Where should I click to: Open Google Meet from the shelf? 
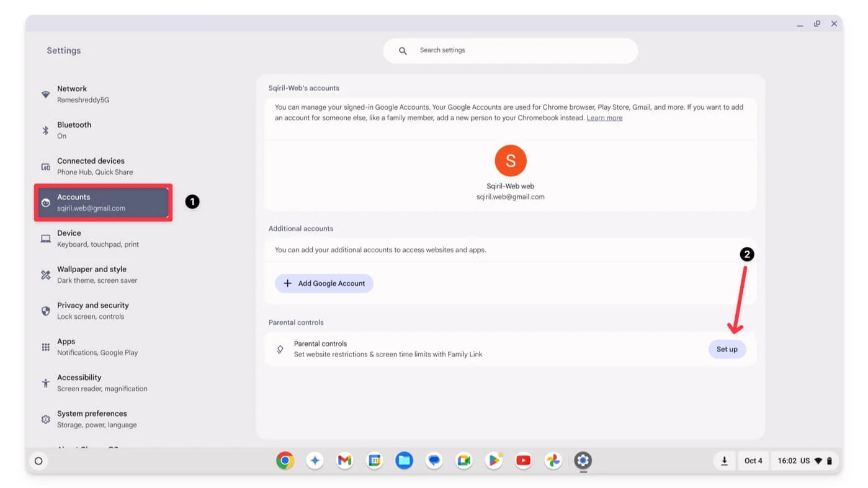coord(463,461)
